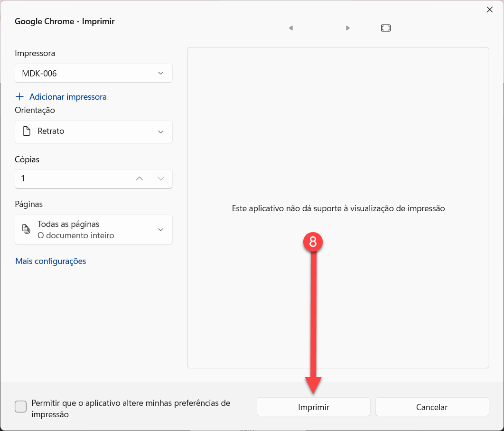Check the Permitir que o aplicativo altere preferências box
This screenshot has height=431, width=504.
[x=20, y=407]
